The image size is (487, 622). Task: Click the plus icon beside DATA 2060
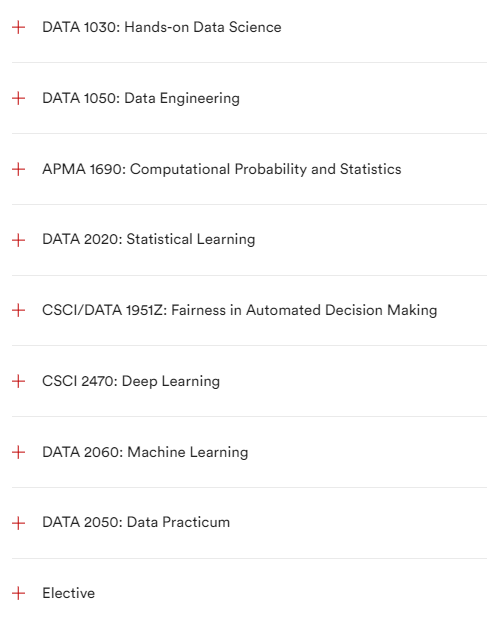18,452
